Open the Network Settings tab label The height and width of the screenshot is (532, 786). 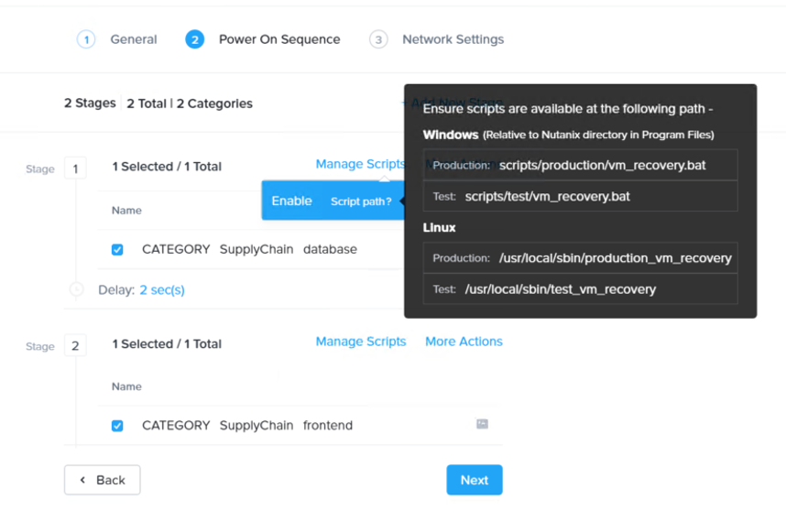(453, 39)
